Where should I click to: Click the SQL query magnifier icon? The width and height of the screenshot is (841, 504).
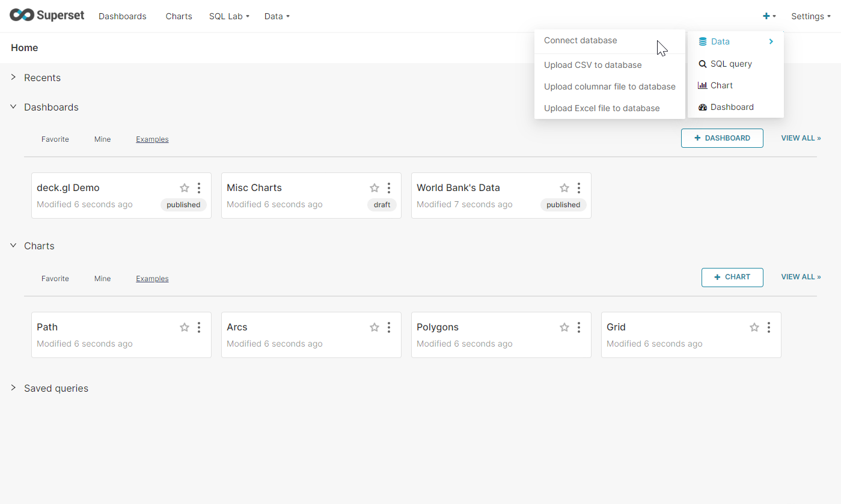(x=703, y=64)
